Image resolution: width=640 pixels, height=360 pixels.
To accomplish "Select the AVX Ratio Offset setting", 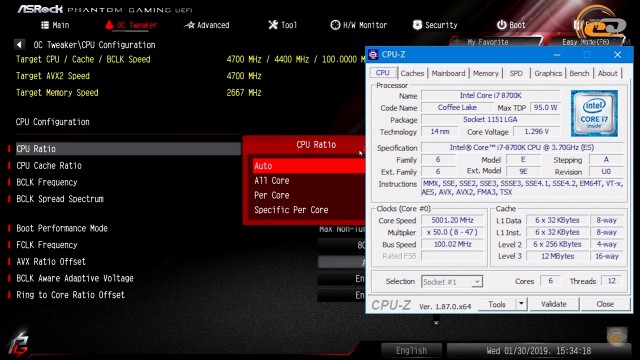I will [51, 262].
